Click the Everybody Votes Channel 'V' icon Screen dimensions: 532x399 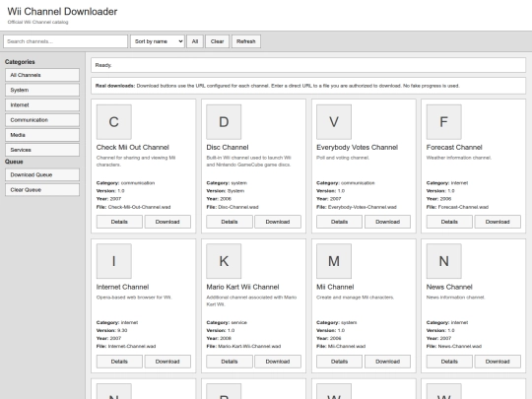click(x=334, y=122)
